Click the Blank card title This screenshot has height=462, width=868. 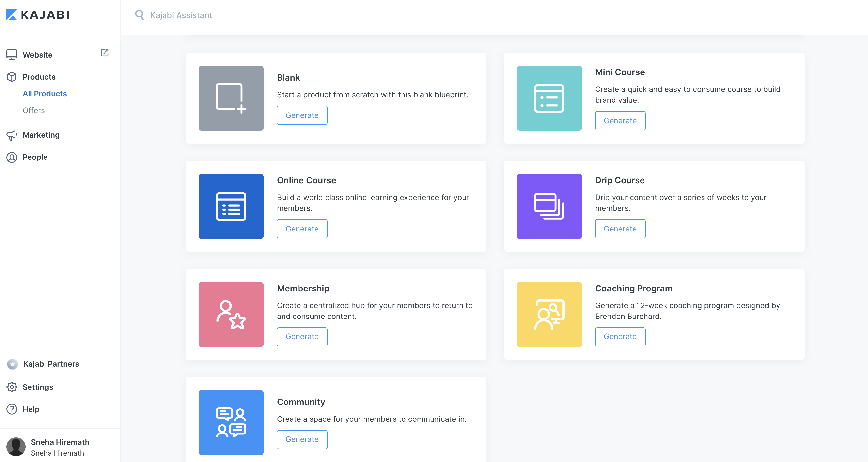(x=288, y=77)
